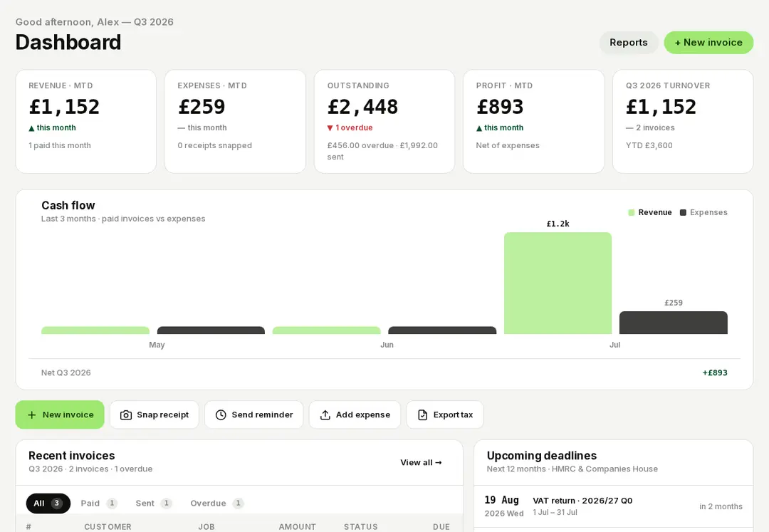Click the '2 invoices' turnover indicator

click(650, 127)
